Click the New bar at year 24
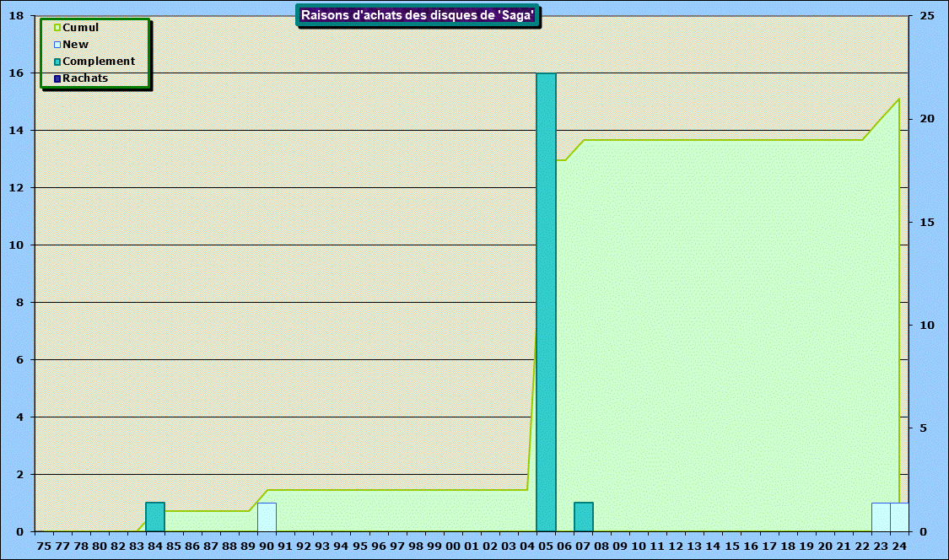This screenshot has height=560, width=949. [899, 517]
